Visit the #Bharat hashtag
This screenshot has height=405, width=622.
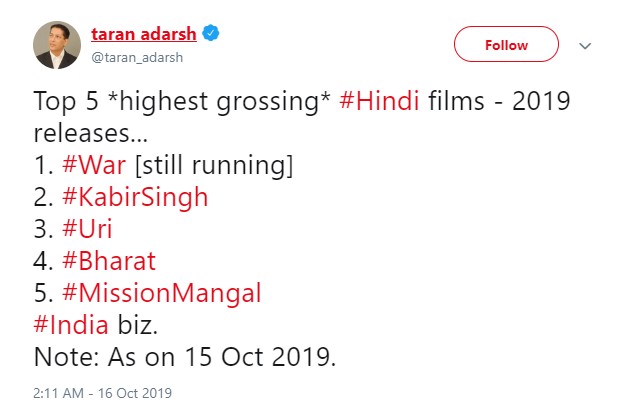tap(106, 261)
